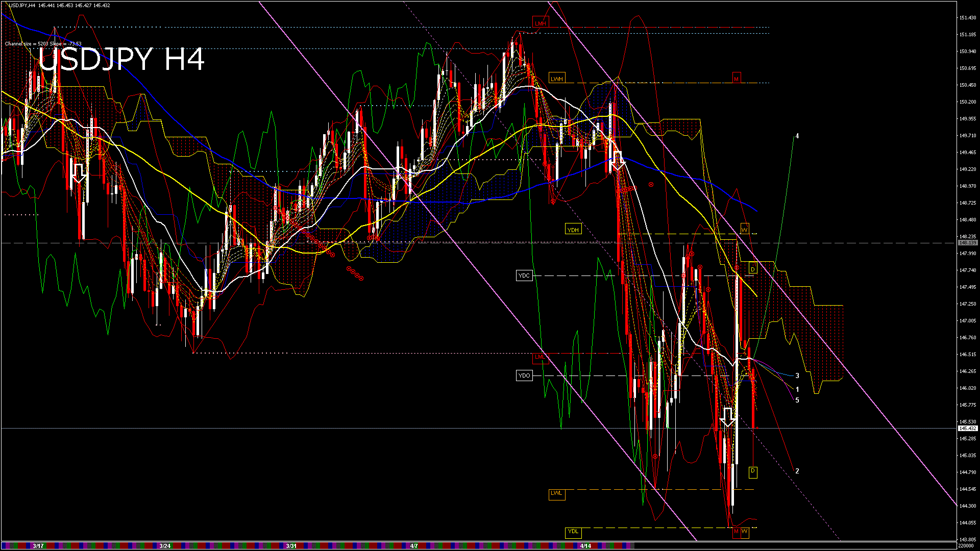The width and height of the screenshot is (980, 551).
Task: Click the orange LWH level label
Action: 557,79
